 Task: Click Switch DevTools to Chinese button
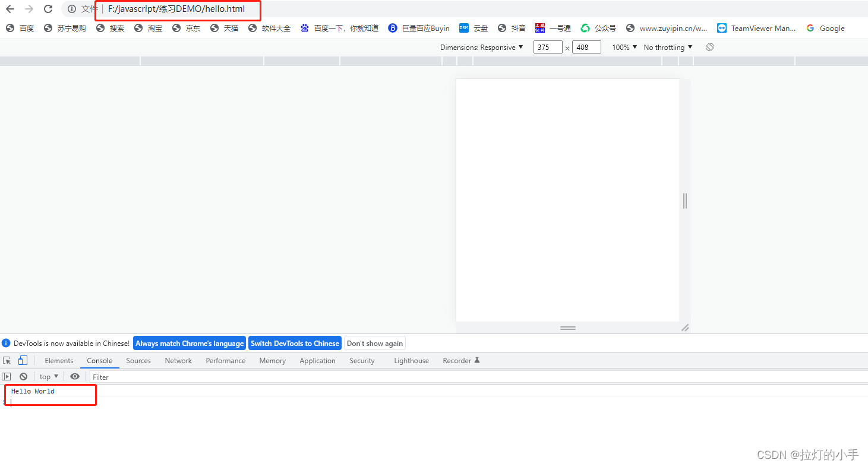(295, 343)
